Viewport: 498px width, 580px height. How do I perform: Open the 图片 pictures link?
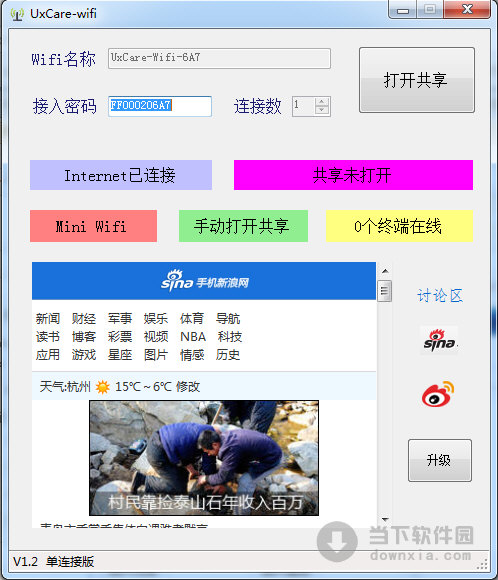[x=156, y=355]
